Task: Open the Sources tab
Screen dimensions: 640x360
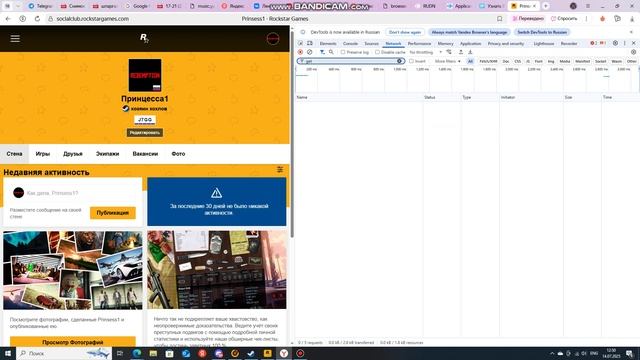Action: (371, 43)
